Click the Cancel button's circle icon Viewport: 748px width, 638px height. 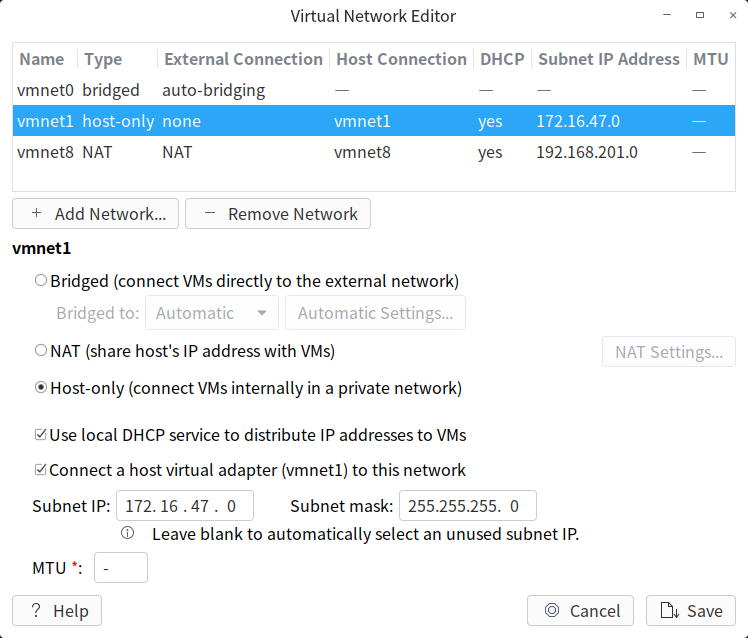coord(551,611)
